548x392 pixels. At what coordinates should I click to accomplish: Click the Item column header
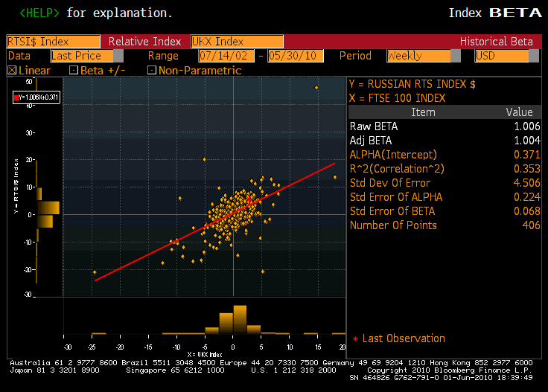[x=423, y=112]
